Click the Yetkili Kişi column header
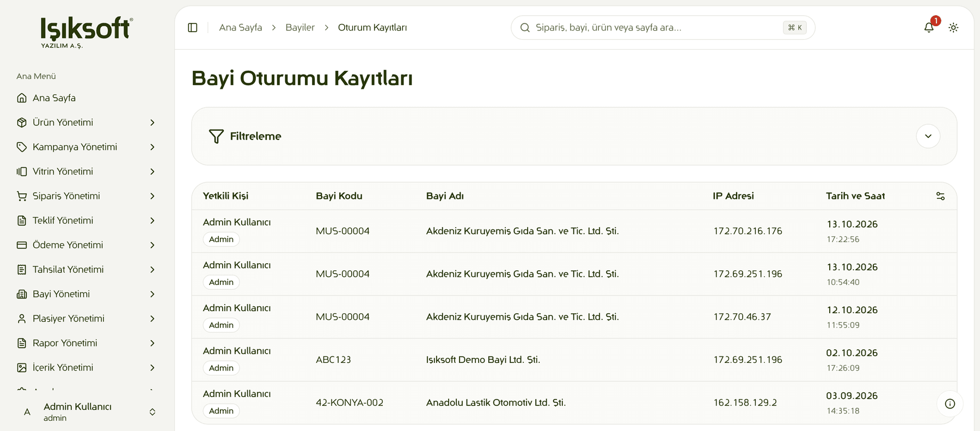Image resolution: width=980 pixels, height=431 pixels. [x=225, y=196]
